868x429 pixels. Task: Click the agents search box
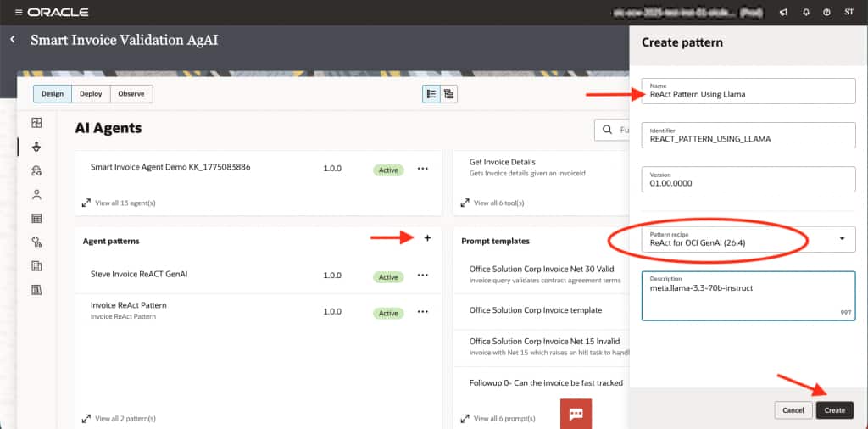click(x=612, y=130)
